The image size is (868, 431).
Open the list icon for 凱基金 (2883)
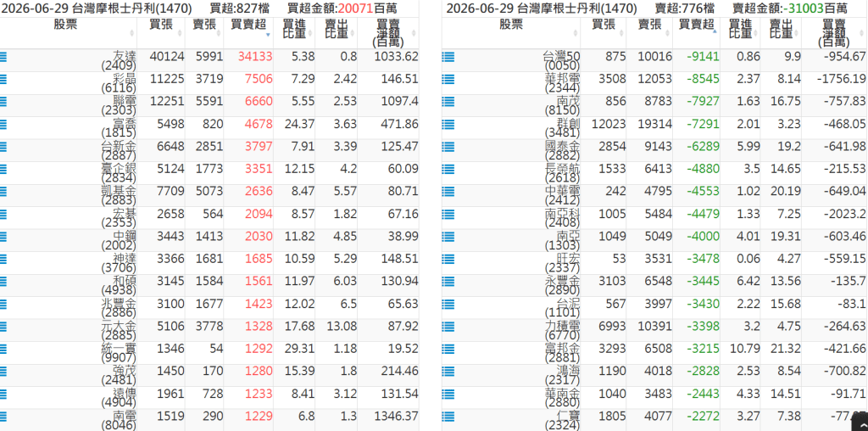coord(3,191)
